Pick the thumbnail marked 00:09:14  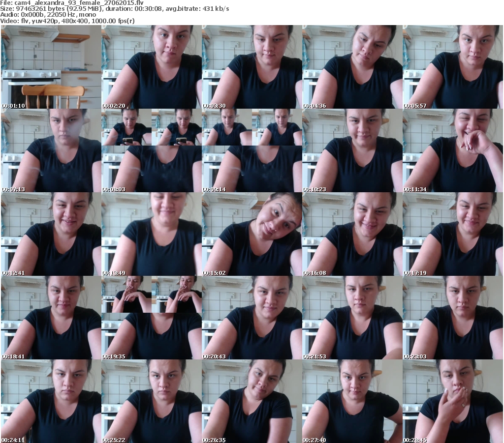(x=252, y=150)
